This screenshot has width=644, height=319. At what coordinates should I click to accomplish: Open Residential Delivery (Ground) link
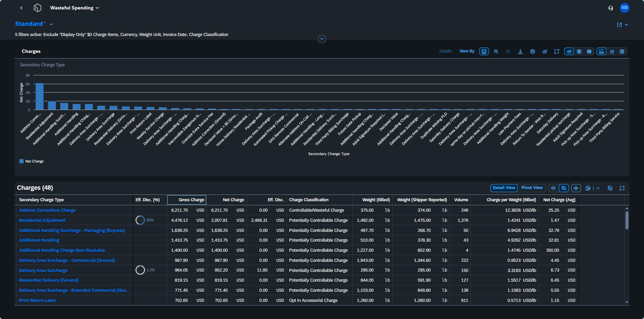pyautogui.click(x=49, y=280)
